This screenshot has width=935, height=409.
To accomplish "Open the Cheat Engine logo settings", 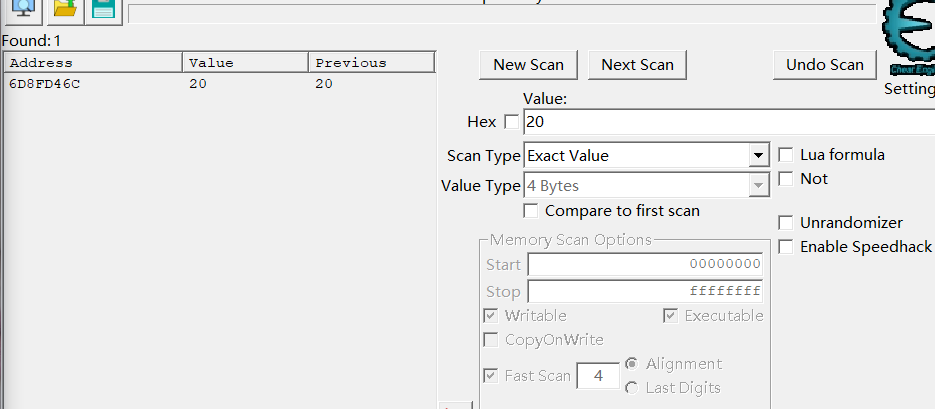I will (x=909, y=39).
